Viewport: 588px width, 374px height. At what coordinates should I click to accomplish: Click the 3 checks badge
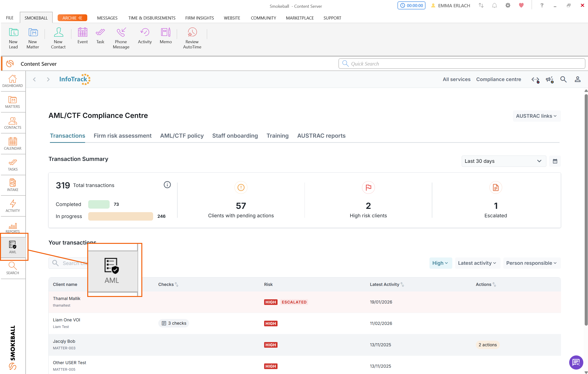174,323
